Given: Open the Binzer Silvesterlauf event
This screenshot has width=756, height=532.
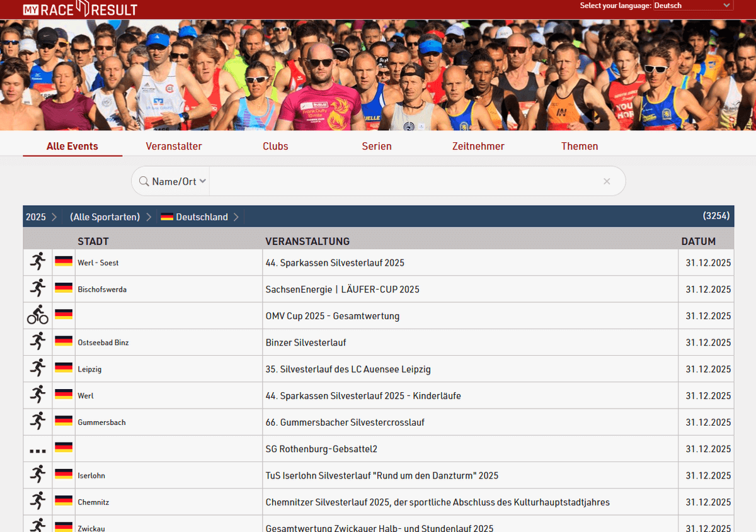Looking at the screenshot, I should 306,342.
